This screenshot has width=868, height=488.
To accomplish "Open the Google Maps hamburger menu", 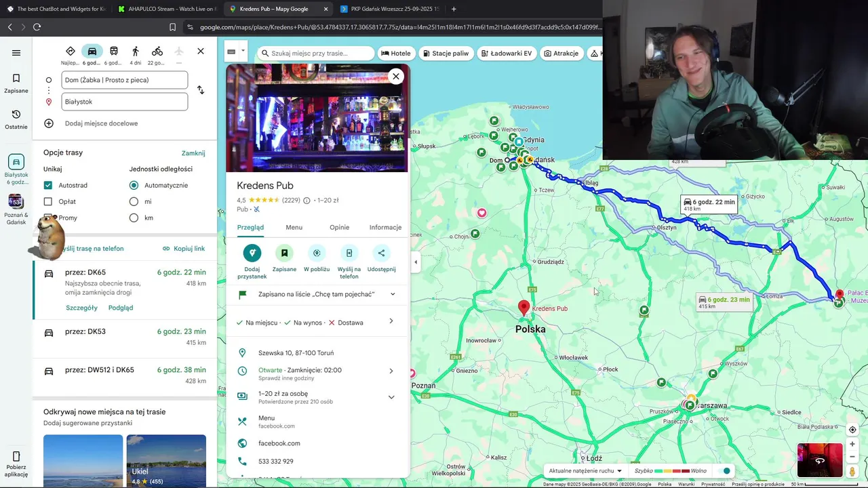I will point(16,53).
